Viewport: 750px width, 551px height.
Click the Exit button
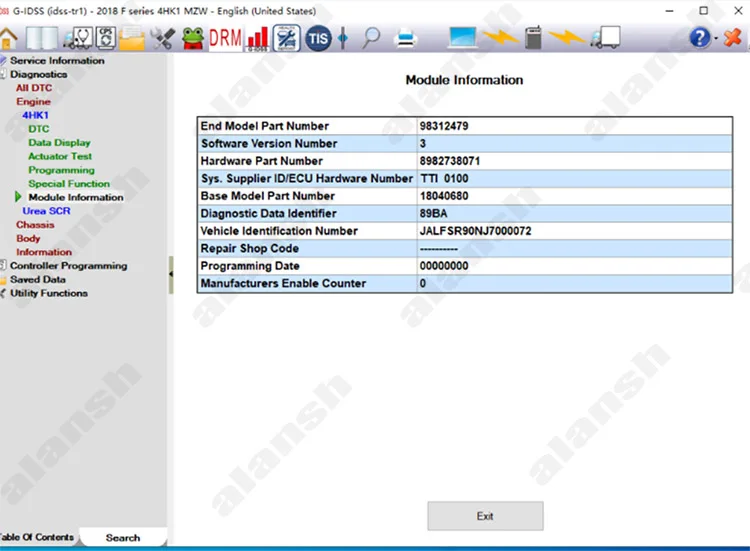click(485, 516)
